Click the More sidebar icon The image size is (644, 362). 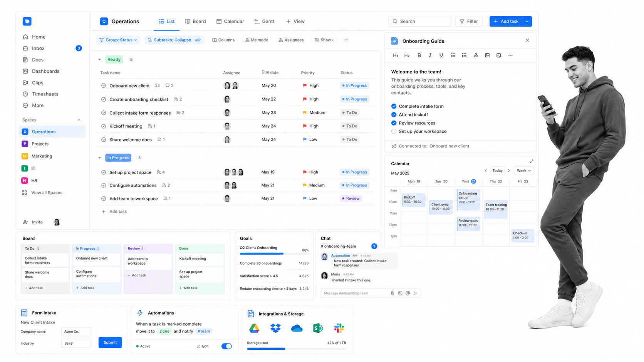click(x=25, y=105)
